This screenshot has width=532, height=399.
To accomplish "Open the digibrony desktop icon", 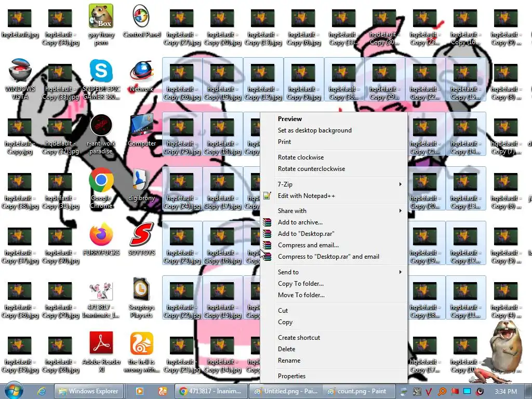I will (141, 185).
